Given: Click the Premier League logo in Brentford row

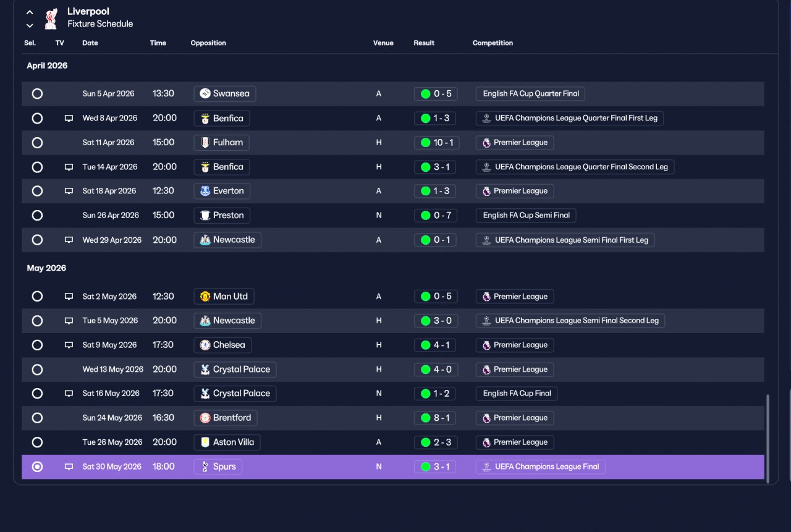Looking at the screenshot, I should tap(486, 418).
